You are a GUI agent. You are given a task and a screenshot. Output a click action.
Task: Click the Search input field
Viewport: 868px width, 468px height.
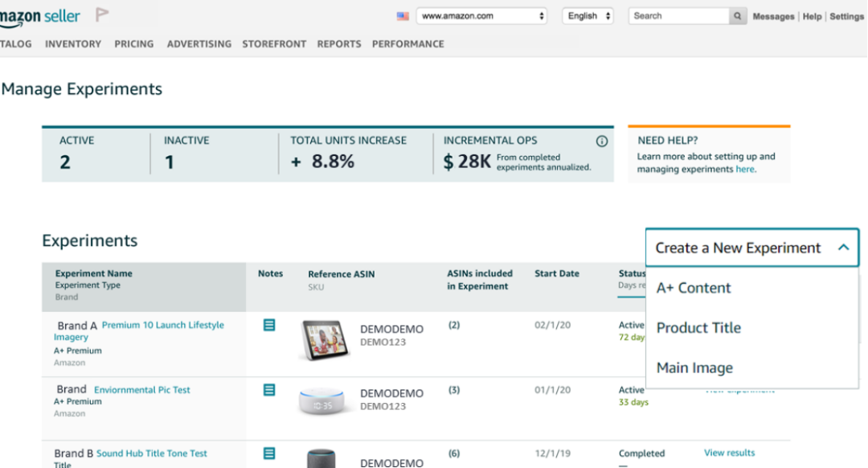678,16
